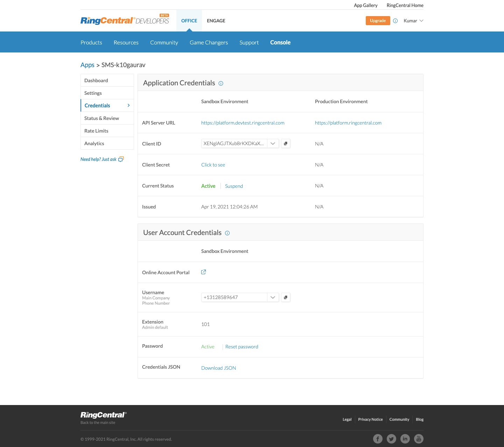Screen dimensions: 504x447
Task: Select Settings in the sidebar
Action: (107, 93)
